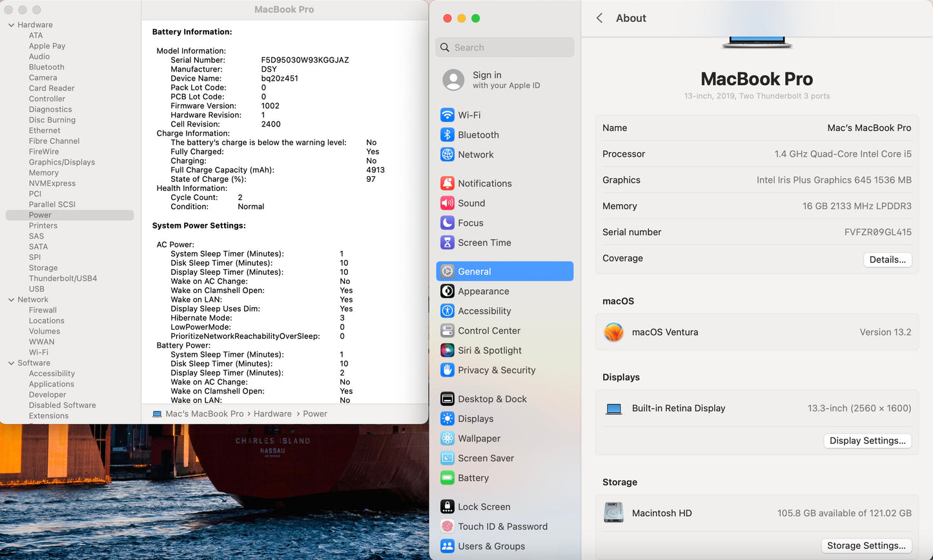
Task: Click Processor value 1.4 GHz Quad-Core Intel Core i5
Action: coord(843,154)
